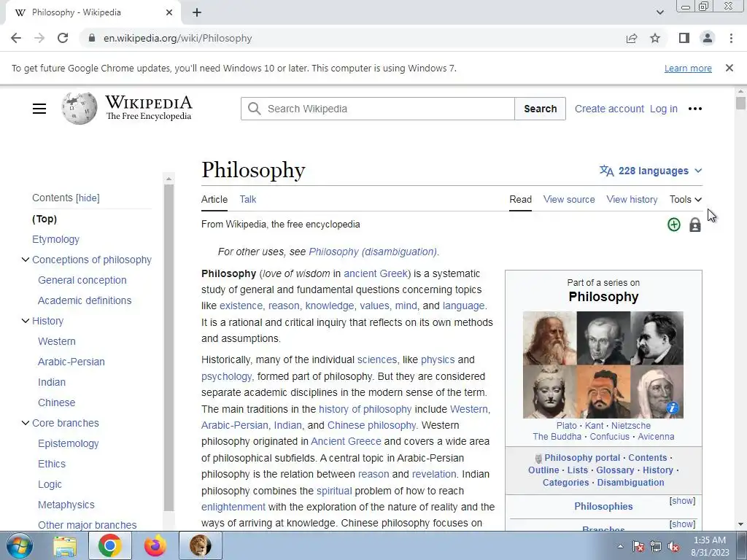Collapse the Core branches contents section
This screenshot has height=560, width=747.
tap(26, 423)
